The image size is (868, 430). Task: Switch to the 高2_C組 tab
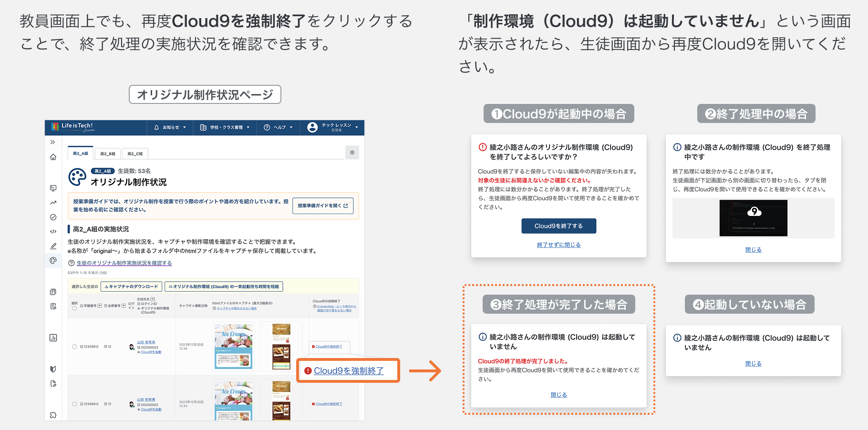coord(135,154)
